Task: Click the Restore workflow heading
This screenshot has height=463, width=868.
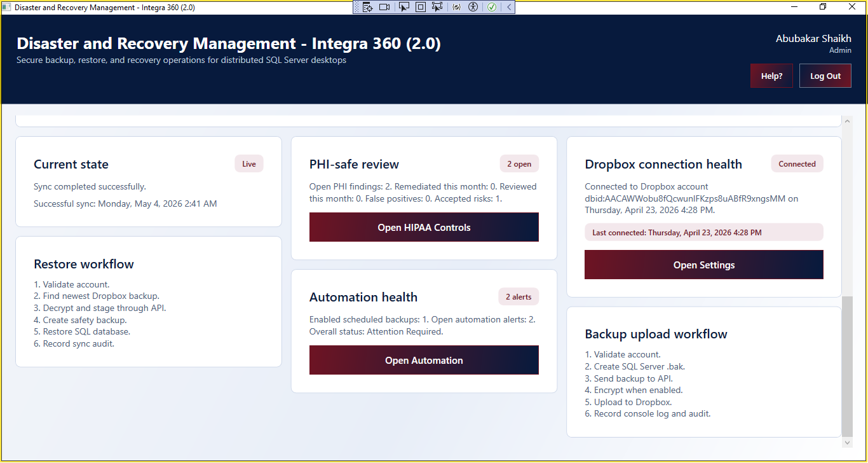Action: pos(84,264)
